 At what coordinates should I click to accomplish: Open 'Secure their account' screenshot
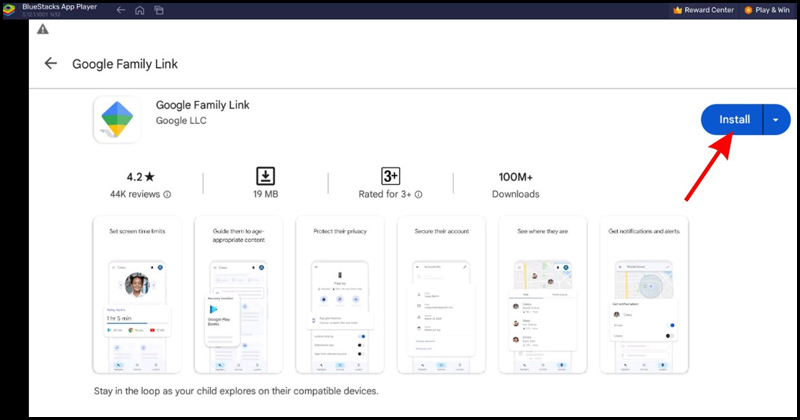[x=441, y=295]
